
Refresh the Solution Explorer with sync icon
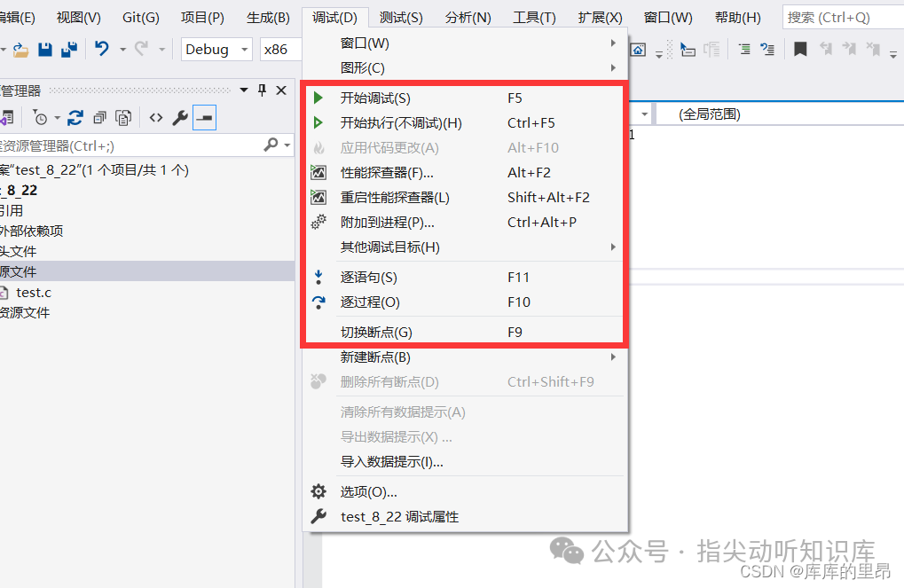click(75, 116)
